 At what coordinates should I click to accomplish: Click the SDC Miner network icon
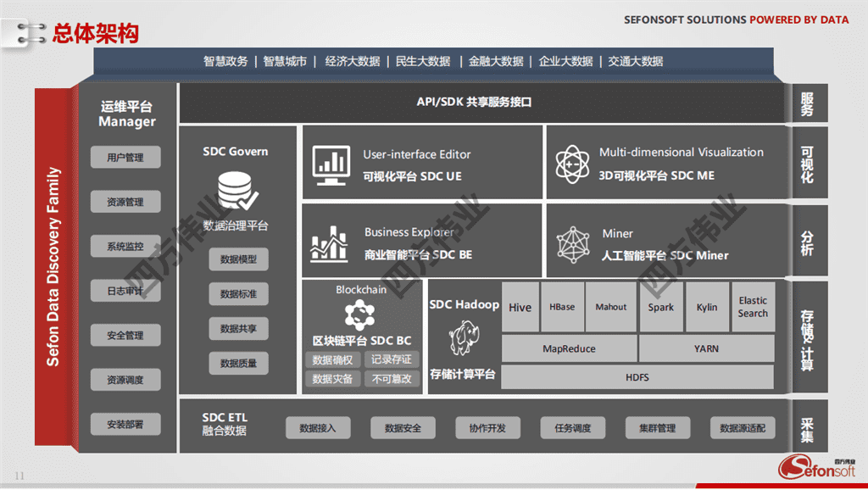573,244
